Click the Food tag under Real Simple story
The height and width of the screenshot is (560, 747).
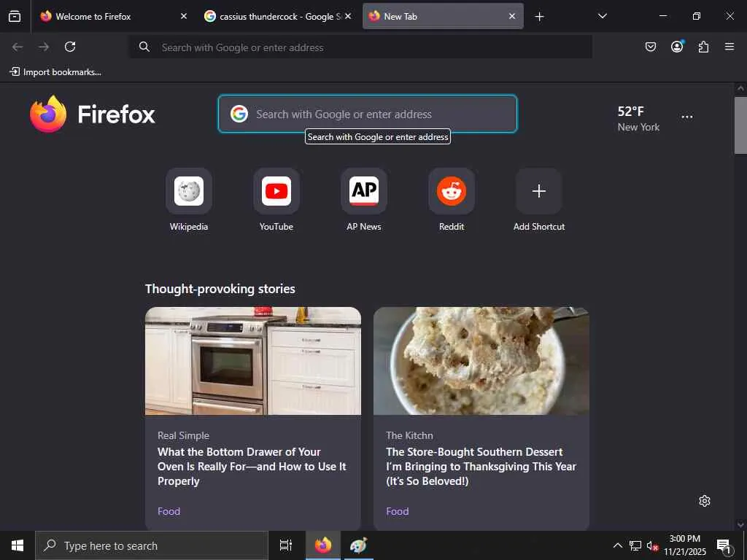169,511
